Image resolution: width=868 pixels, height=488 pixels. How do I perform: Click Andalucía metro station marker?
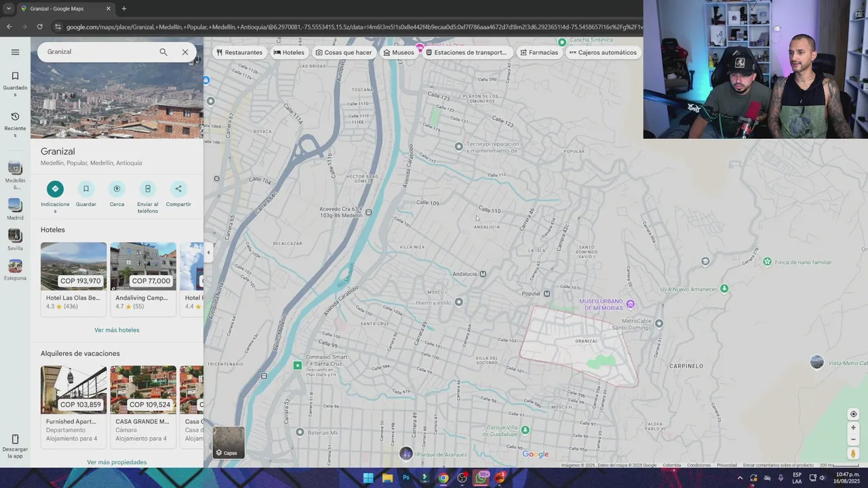coord(483,274)
